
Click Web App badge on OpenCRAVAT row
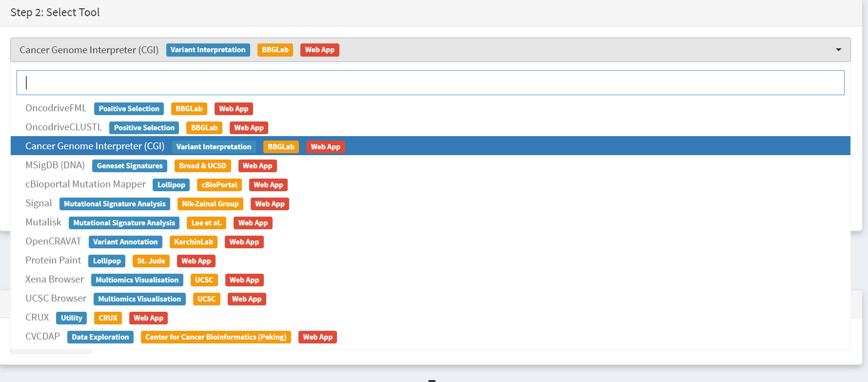coord(244,242)
